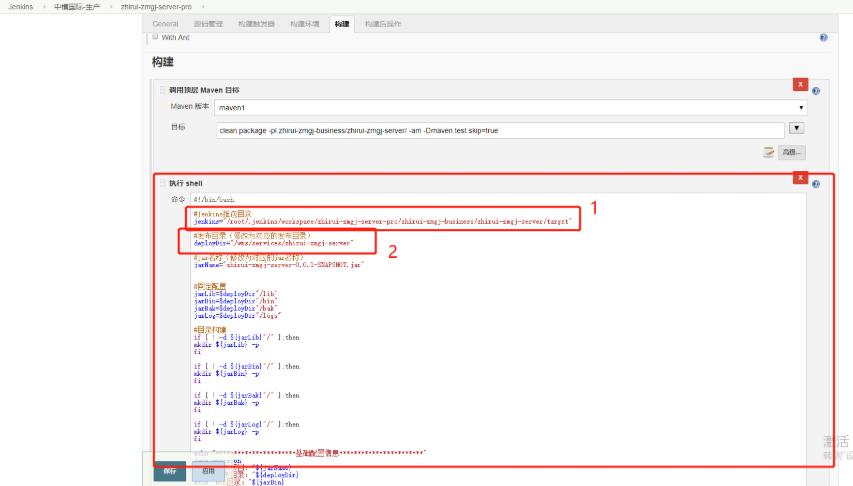Click the mkdir ${jarBin} -p line
Screen dimensions: 853x486
[x=226, y=374]
